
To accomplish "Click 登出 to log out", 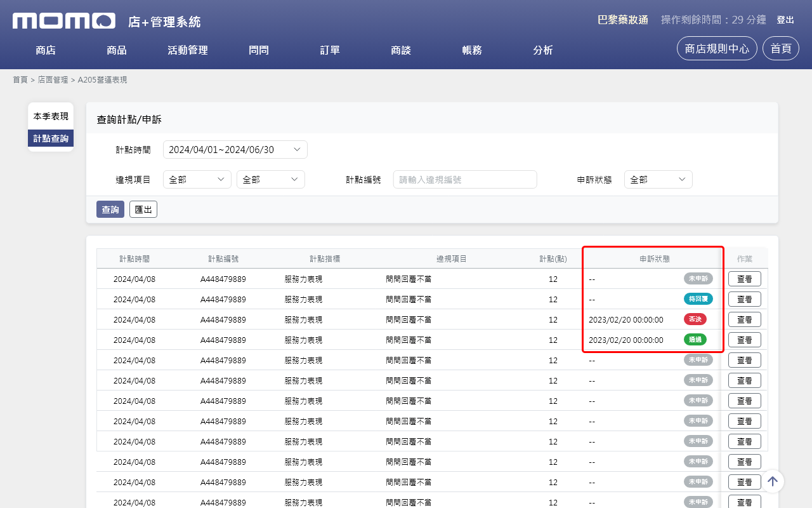I will click(x=785, y=20).
